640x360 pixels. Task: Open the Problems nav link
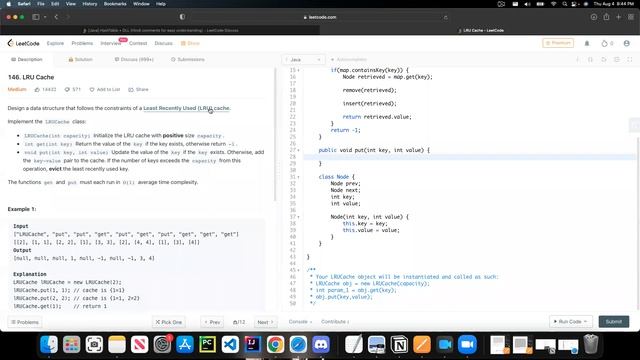point(82,43)
